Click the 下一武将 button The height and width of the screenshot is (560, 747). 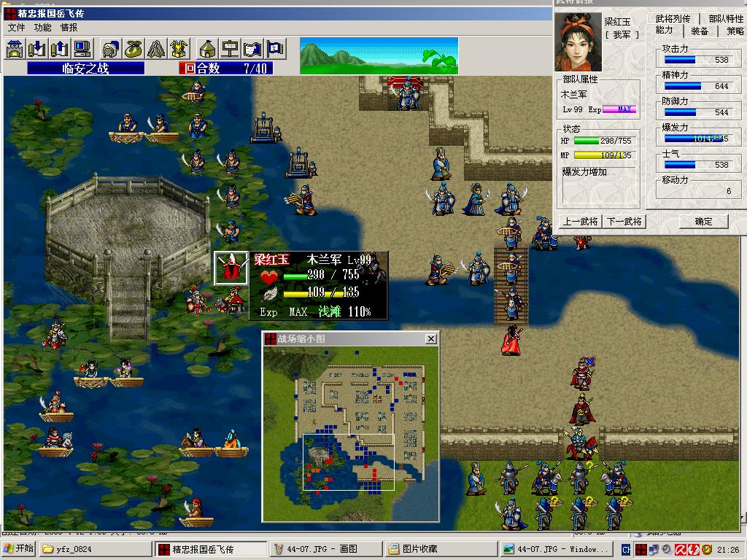pyautogui.click(x=624, y=222)
